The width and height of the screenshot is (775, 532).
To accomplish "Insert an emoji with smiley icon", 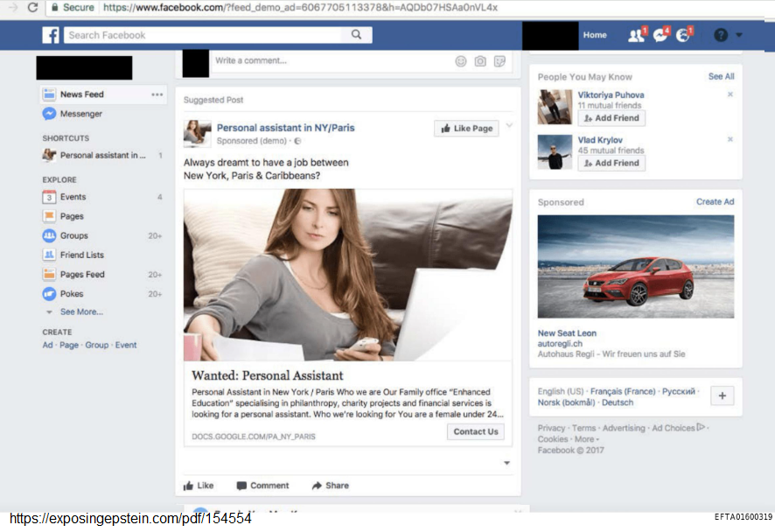I will (461, 61).
